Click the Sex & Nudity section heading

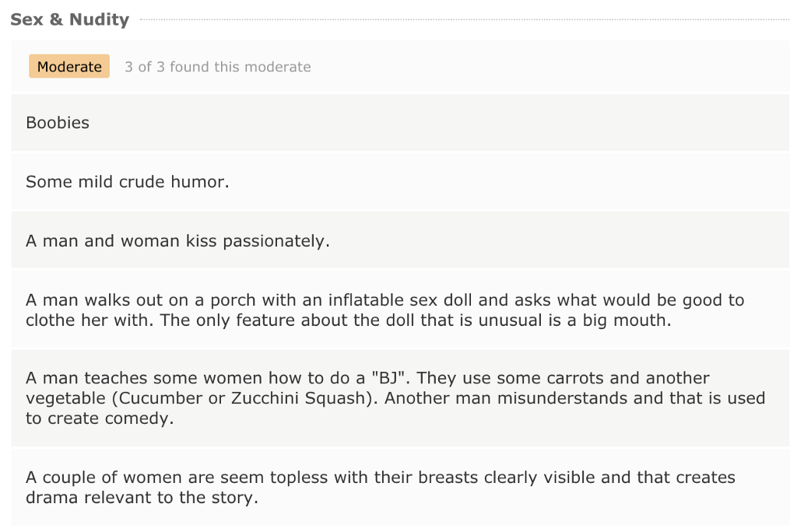coord(69,19)
